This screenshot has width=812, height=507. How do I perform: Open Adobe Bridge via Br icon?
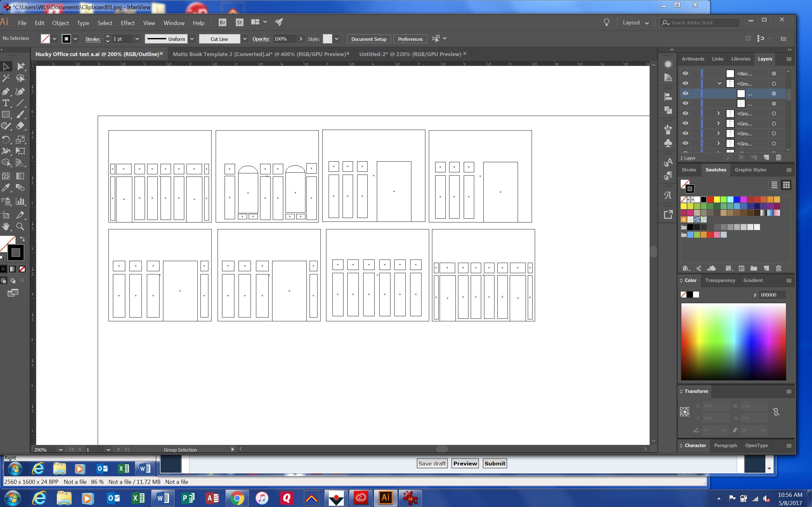(x=222, y=22)
